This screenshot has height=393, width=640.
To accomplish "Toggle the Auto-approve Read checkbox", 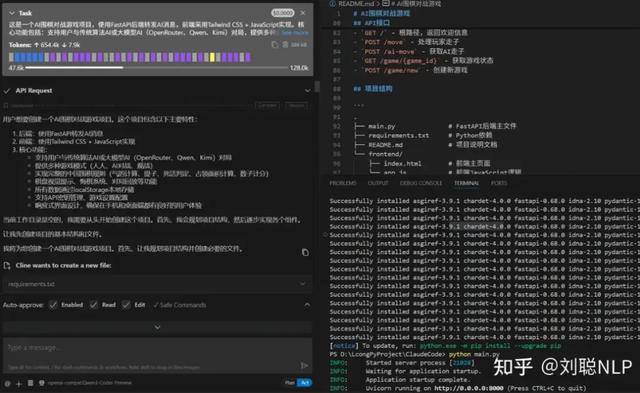I will coord(93,305).
